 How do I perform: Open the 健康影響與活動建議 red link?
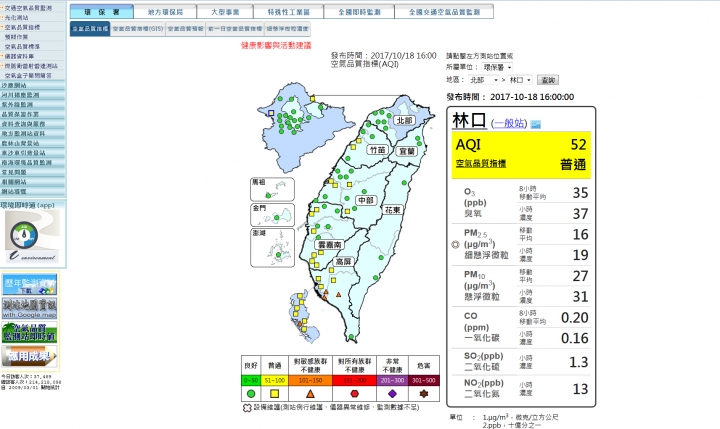276,45
